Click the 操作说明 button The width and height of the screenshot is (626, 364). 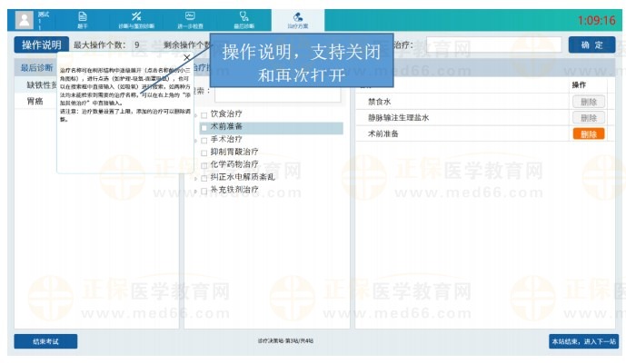41,44
